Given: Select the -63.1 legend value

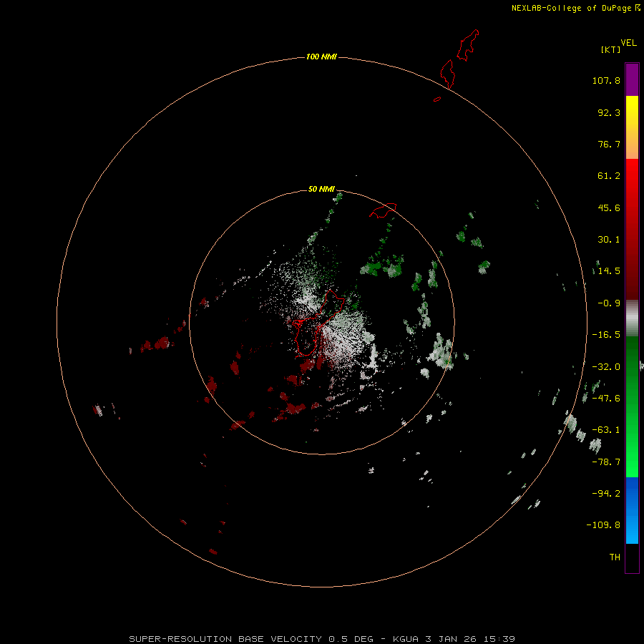Looking at the screenshot, I should [606, 430].
